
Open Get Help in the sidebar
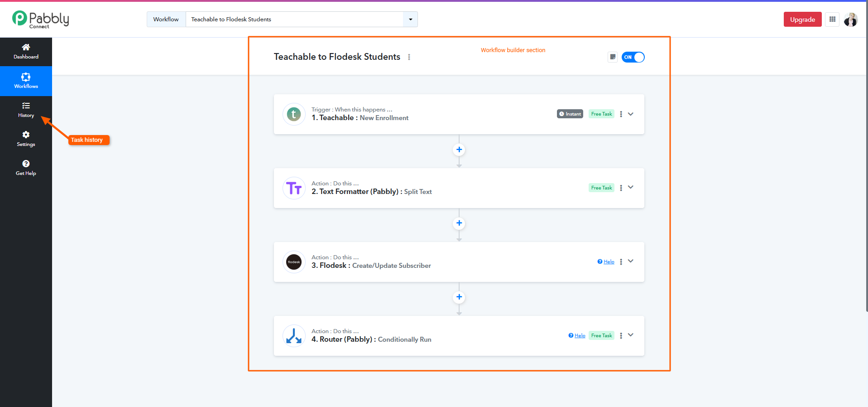point(26,168)
